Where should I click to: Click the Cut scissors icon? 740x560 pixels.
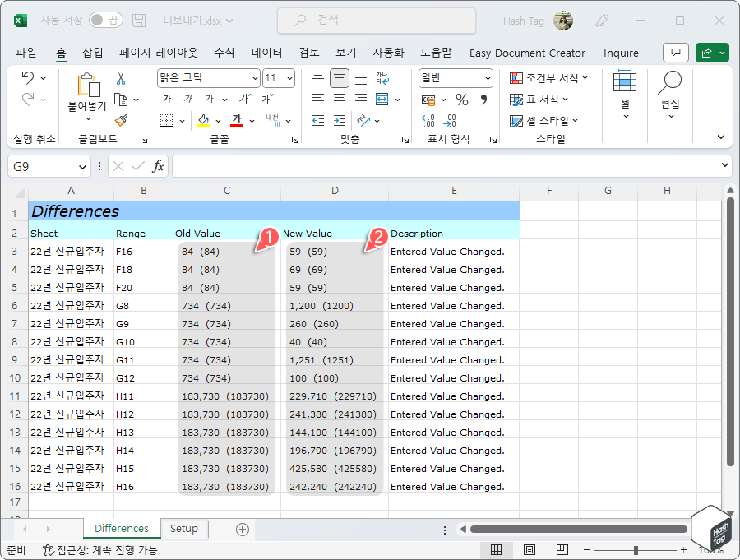(x=121, y=78)
